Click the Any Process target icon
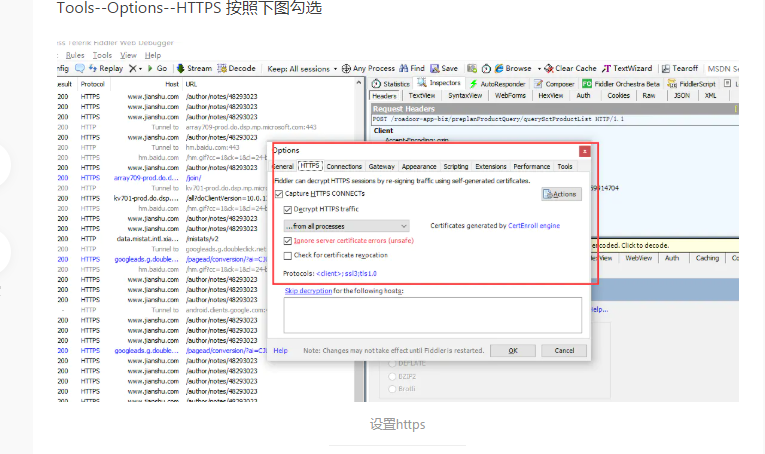 pos(346,68)
